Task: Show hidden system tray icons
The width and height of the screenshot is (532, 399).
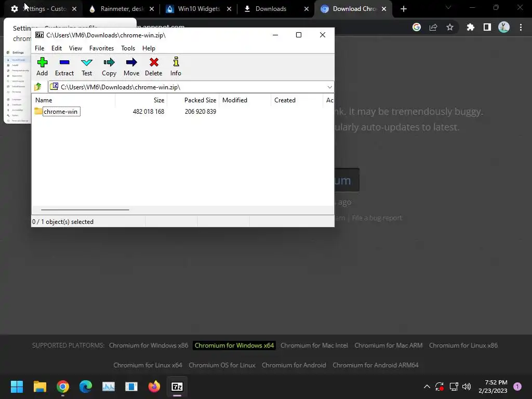Action: [x=427, y=387]
